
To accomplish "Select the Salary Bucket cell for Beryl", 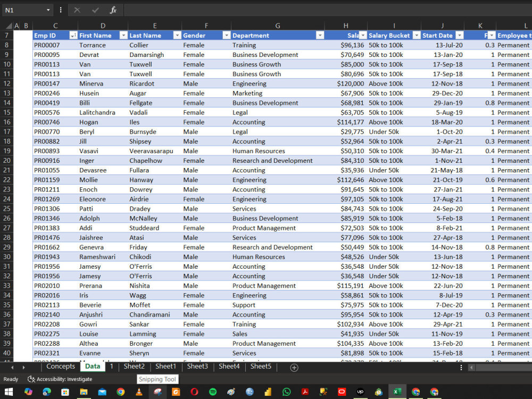I will pos(394,131).
